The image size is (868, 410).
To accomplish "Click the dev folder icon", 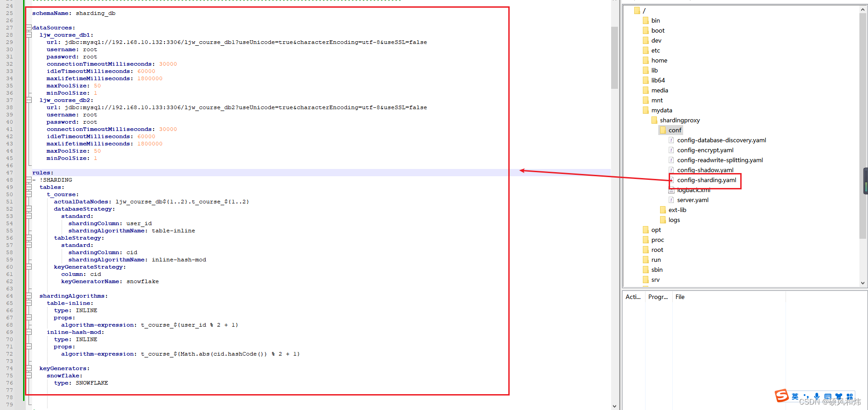I will (x=646, y=40).
